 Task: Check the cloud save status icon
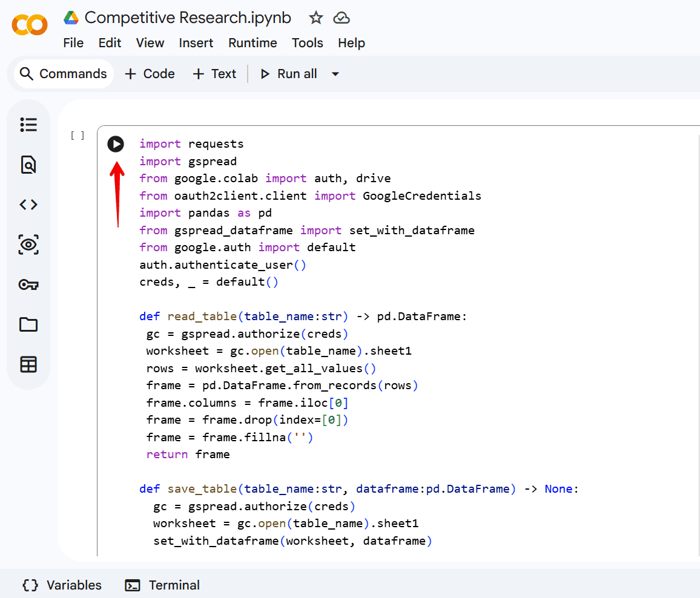(x=342, y=18)
